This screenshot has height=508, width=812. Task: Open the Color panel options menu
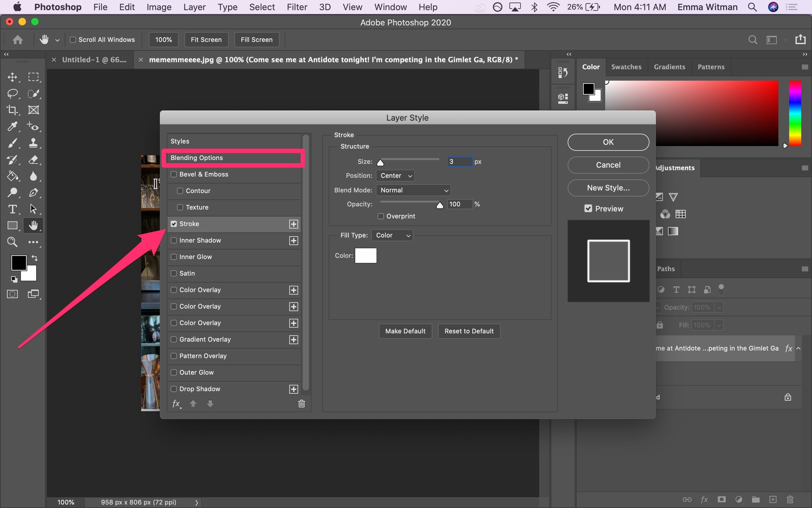(805, 67)
